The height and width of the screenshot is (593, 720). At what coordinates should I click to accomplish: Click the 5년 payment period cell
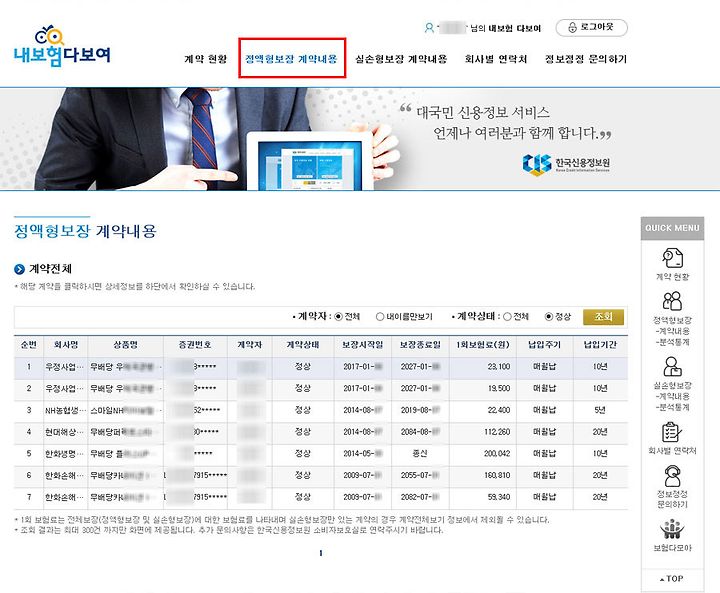[x=600, y=410]
